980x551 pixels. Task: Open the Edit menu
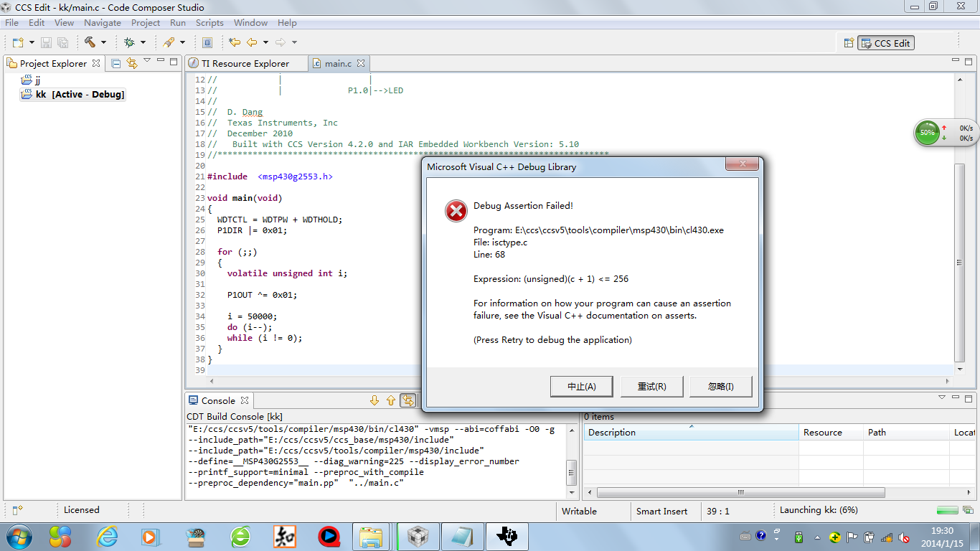[37, 23]
